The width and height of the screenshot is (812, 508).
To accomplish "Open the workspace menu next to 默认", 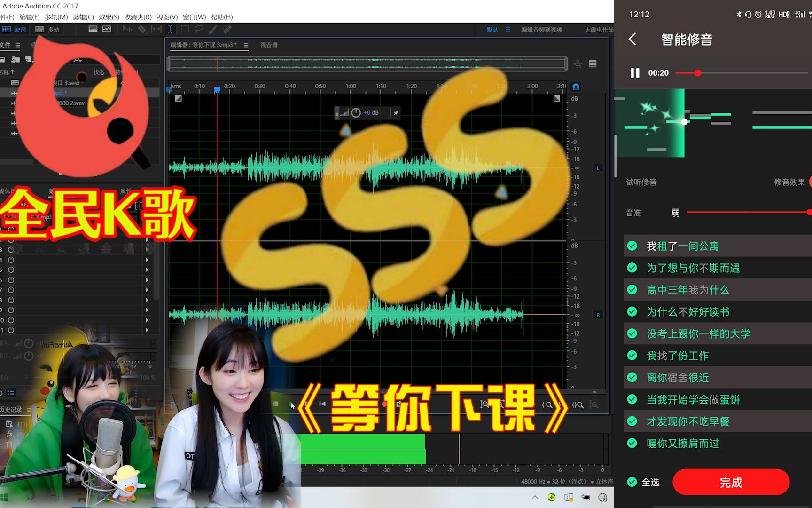I will [x=507, y=30].
